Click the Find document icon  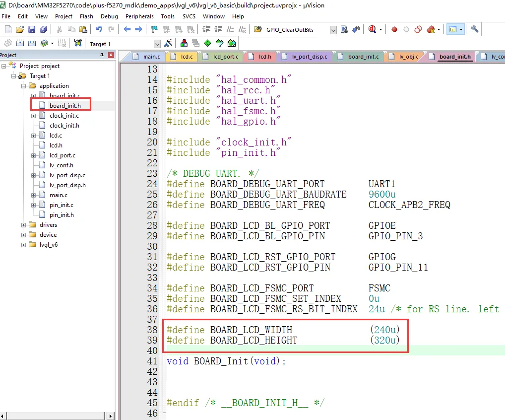coord(344,29)
